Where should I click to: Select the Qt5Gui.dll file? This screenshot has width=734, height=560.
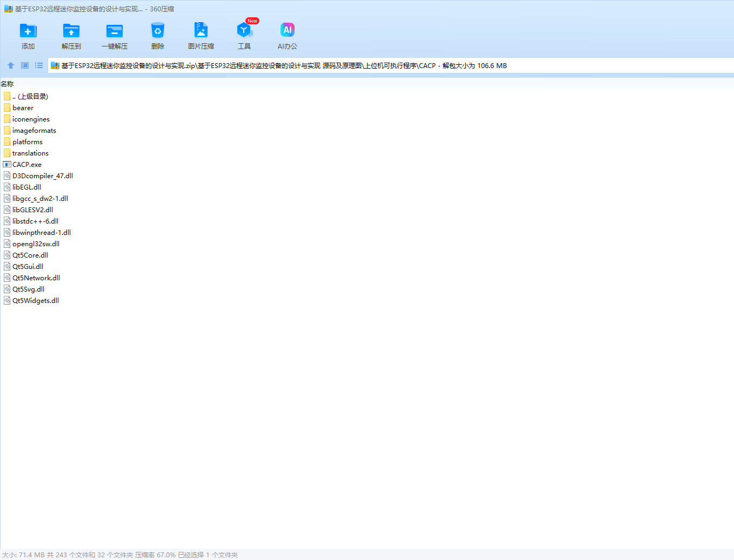coord(23,267)
